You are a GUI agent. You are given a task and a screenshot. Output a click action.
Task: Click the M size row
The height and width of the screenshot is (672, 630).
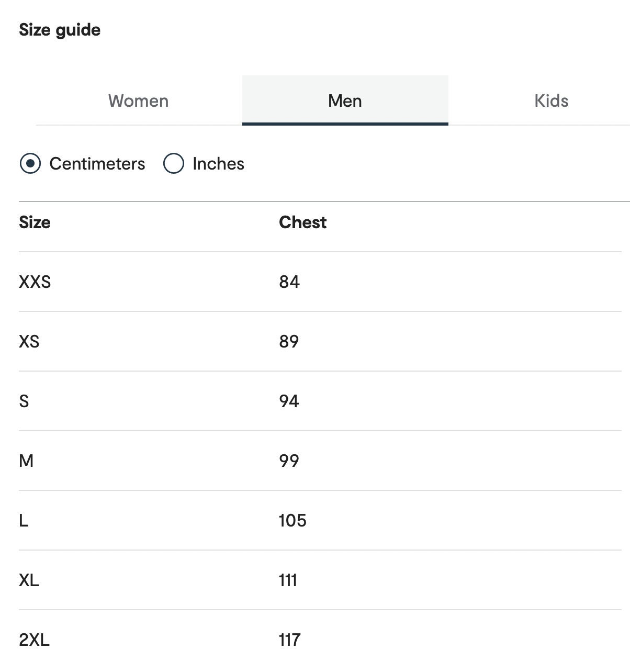coord(320,461)
